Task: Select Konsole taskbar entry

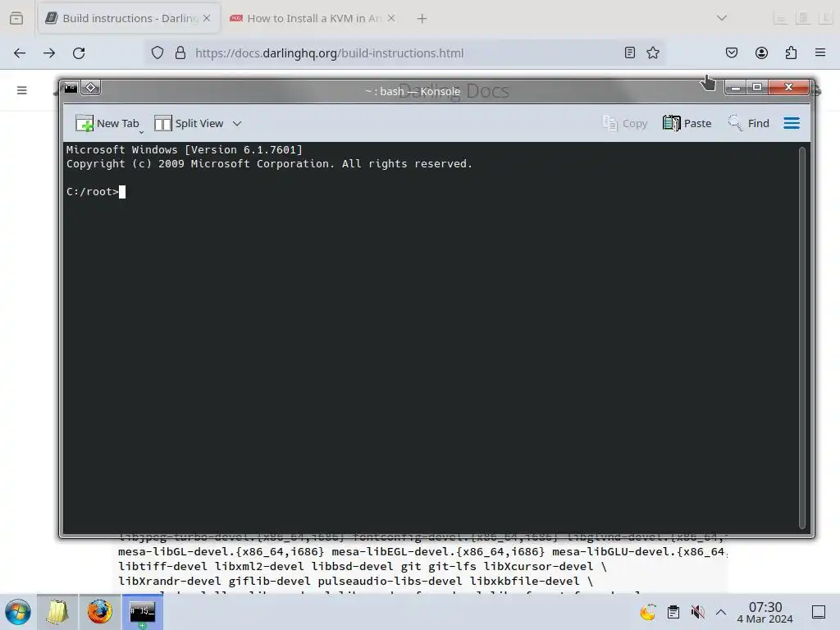Action: coord(142,612)
